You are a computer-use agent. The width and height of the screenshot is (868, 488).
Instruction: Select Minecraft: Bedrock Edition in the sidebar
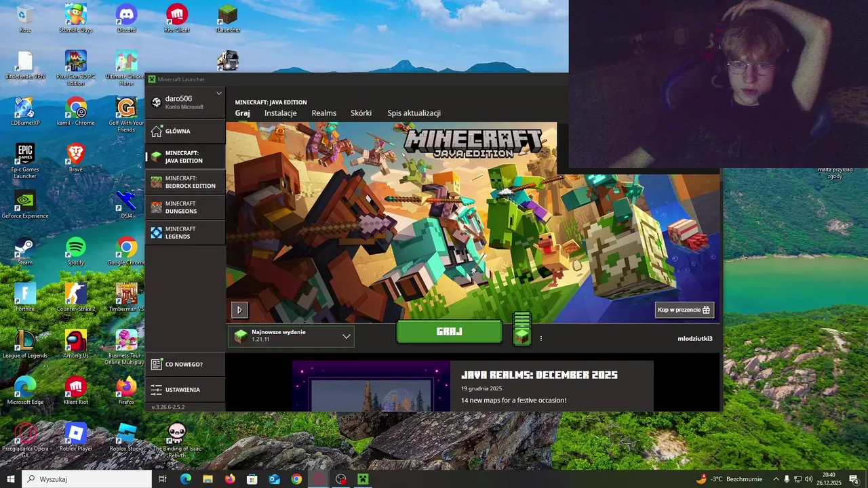click(x=185, y=182)
